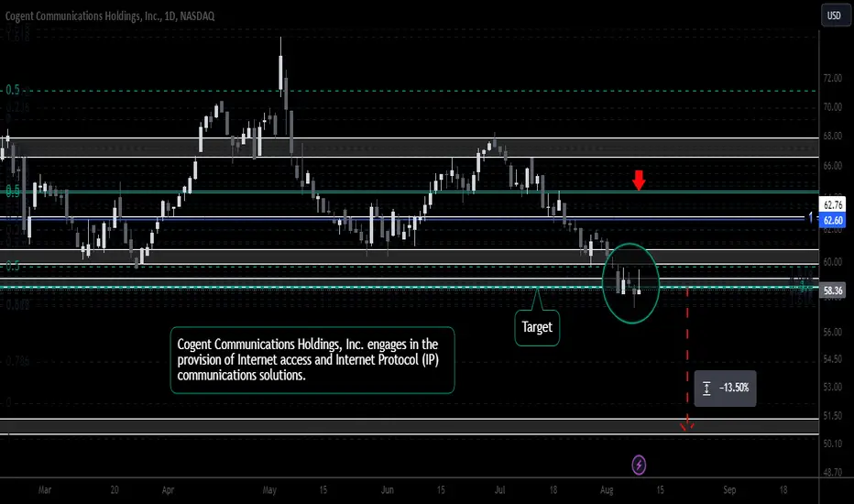Select the -13.50% price range label
This screenshot has height=504, width=854.
pos(726,388)
